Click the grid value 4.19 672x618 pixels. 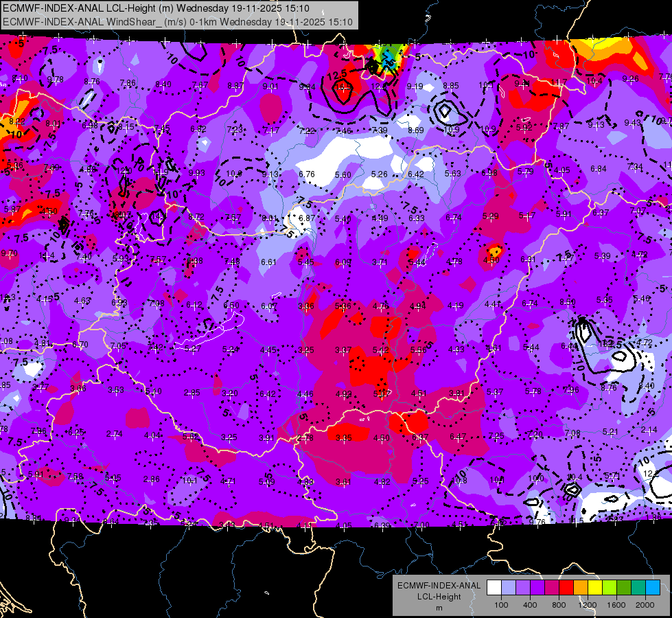coord(455,306)
